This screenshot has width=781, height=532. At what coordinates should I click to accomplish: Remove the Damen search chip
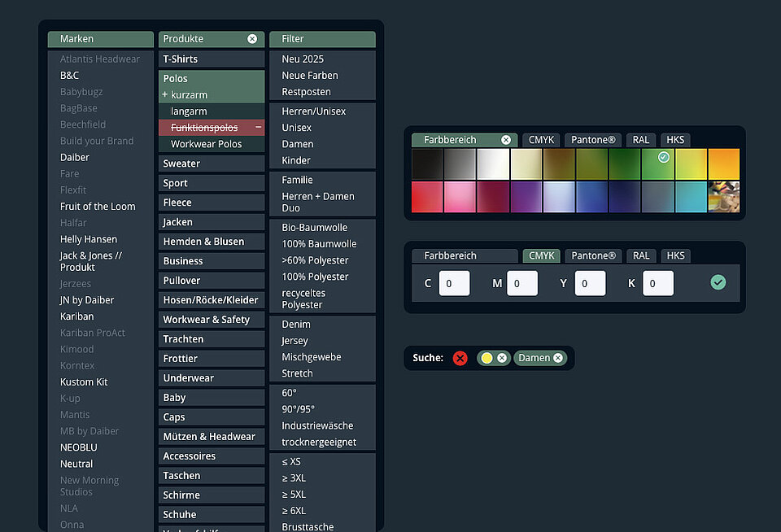click(558, 358)
